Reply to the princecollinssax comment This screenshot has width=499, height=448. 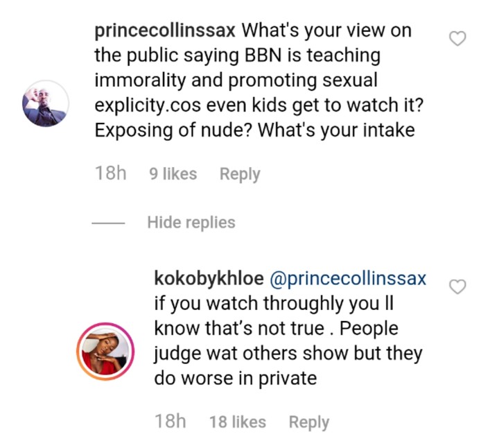240,174
